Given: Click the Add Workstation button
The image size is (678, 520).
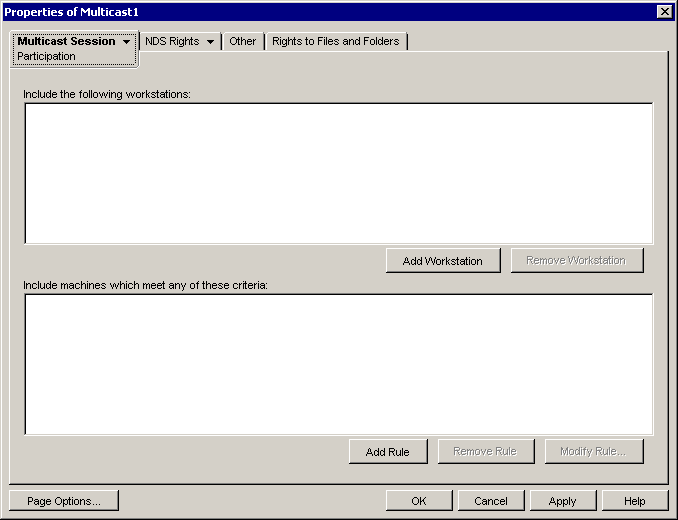Looking at the screenshot, I should click(x=443, y=261).
